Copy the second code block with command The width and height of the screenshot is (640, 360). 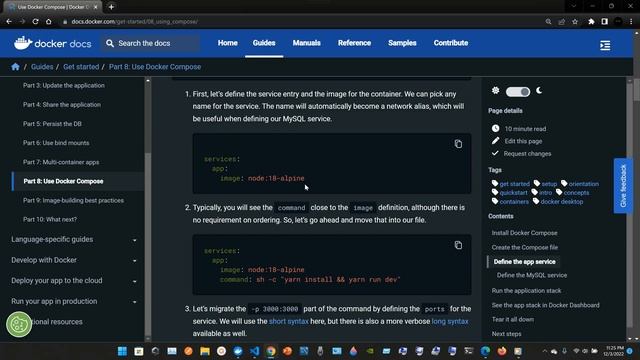tap(458, 245)
